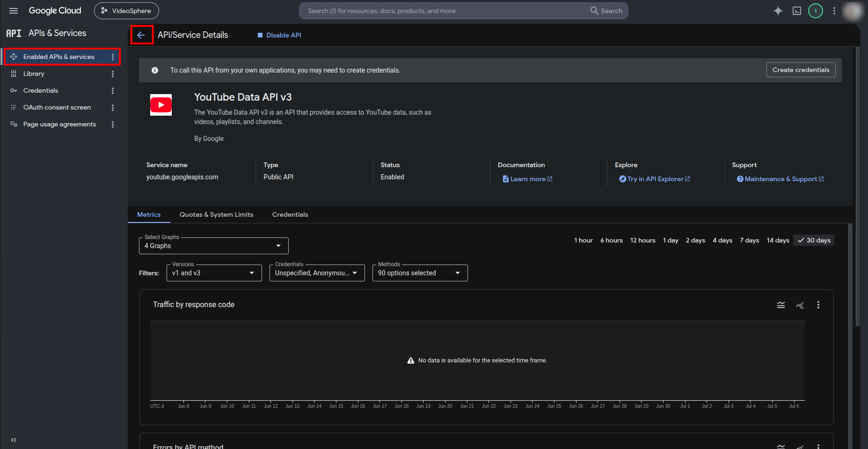Open Library in the sidebar
This screenshot has height=449, width=868.
coord(34,74)
